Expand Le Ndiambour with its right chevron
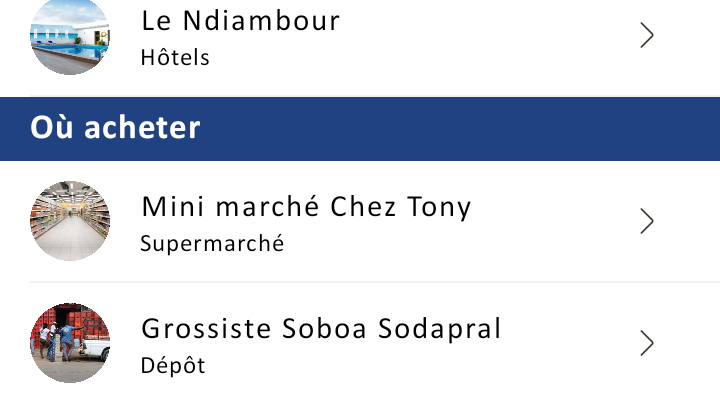 pyautogui.click(x=647, y=36)
